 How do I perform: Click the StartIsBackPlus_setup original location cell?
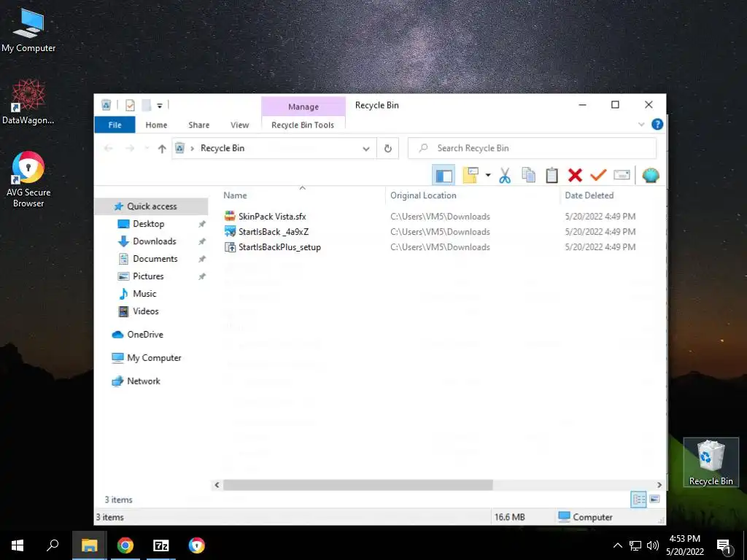click(x=440, y=246)
